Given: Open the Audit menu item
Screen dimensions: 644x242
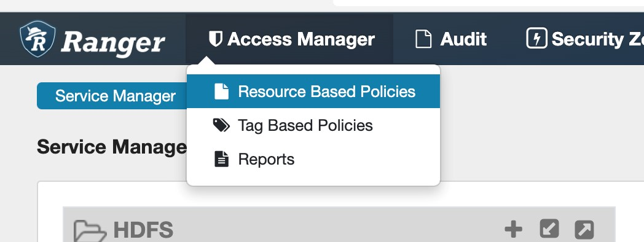Looking at the screenshot, I should point(452,39).
